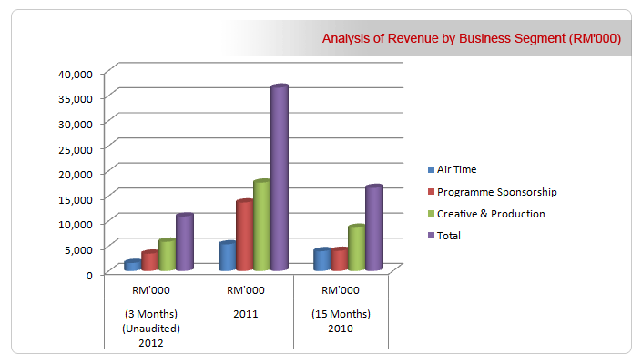Click the chart title text
This screenshot has width=642, height=364.
coord(471,39)
